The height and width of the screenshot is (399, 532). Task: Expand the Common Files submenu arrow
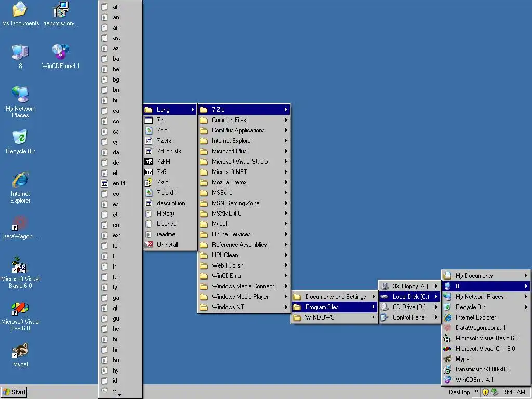286,120
